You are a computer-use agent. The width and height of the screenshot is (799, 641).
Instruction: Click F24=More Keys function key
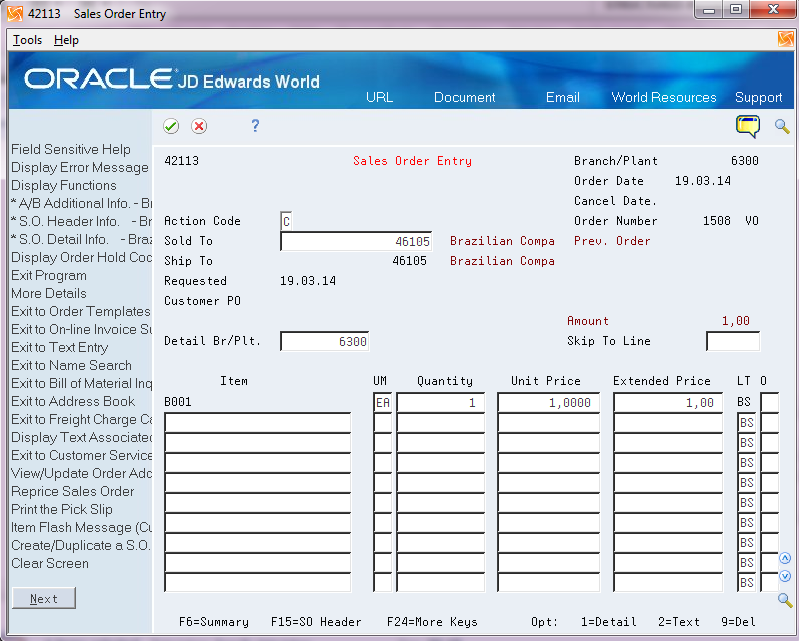pyautogui.click(x=432, y=622)
